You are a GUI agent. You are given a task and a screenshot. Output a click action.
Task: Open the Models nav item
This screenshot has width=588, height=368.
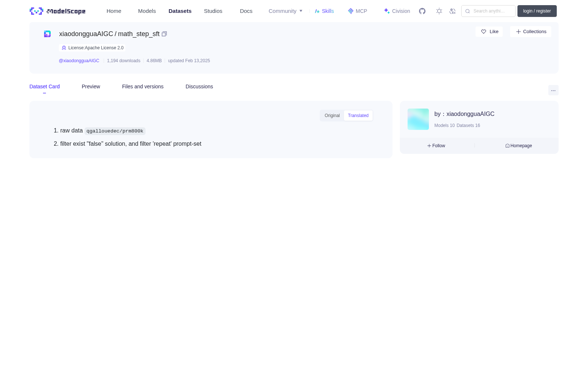point(147,11)
